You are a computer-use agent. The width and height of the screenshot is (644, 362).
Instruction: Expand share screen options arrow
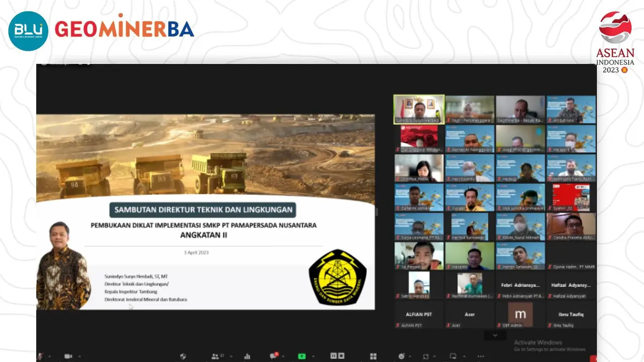(x=312, y=356)
